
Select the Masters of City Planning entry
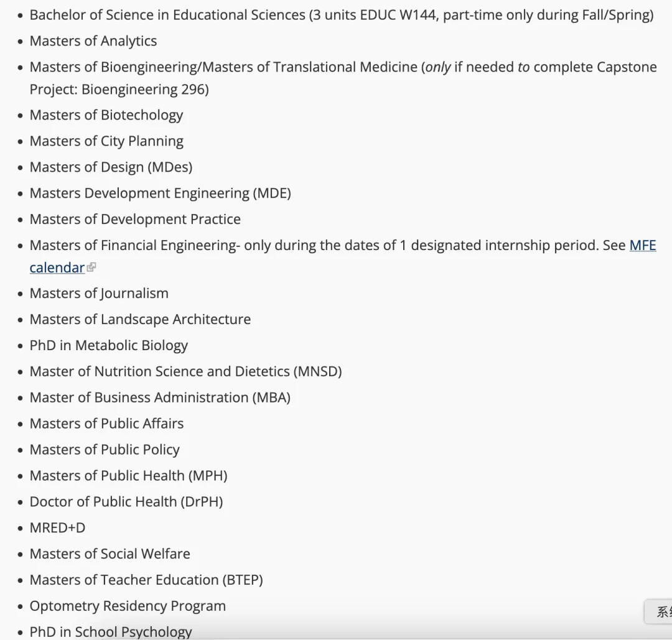106,141
